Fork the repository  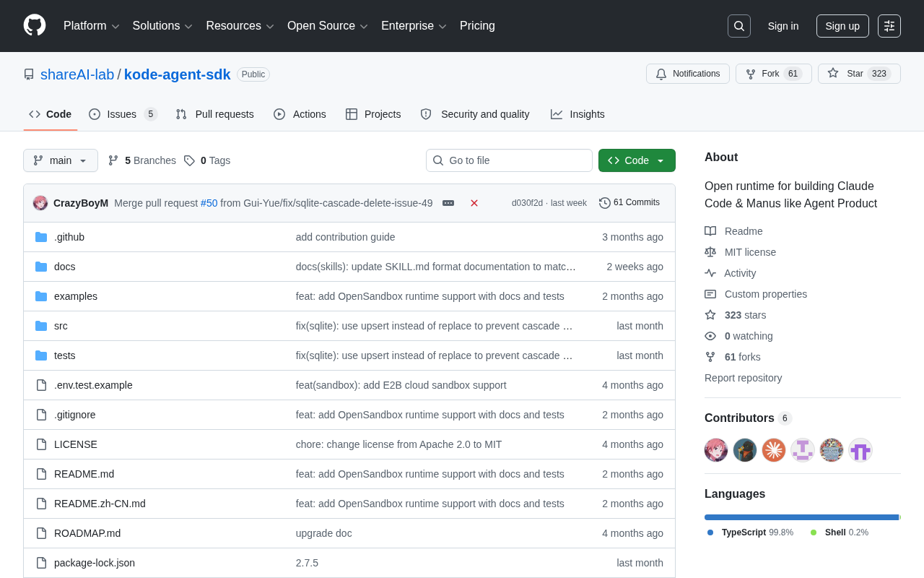point(774,74)
